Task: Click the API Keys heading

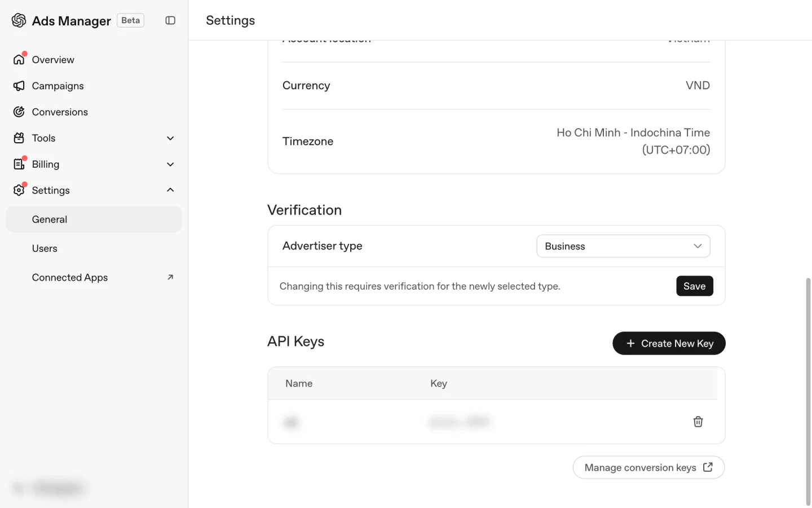Action: 295,341
